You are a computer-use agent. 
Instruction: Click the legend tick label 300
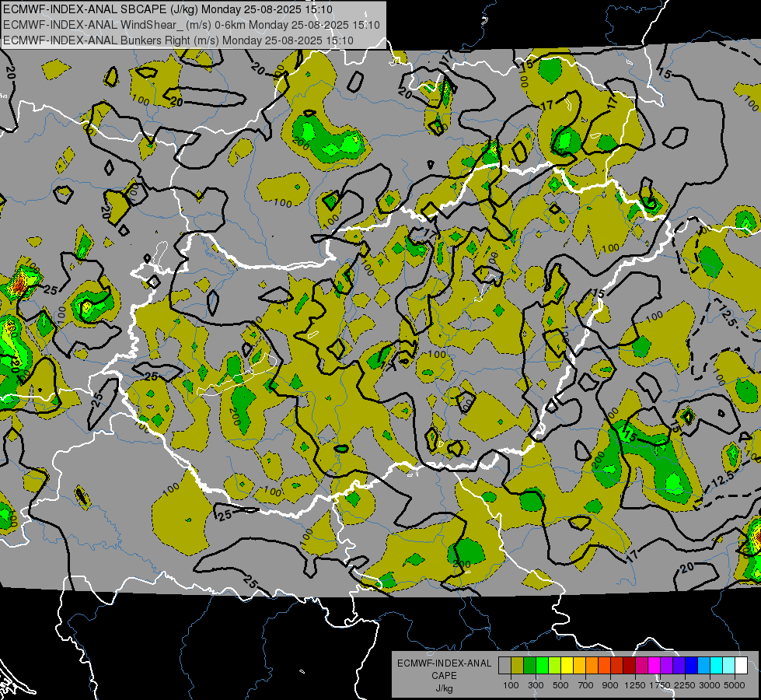tap(536, 685)
